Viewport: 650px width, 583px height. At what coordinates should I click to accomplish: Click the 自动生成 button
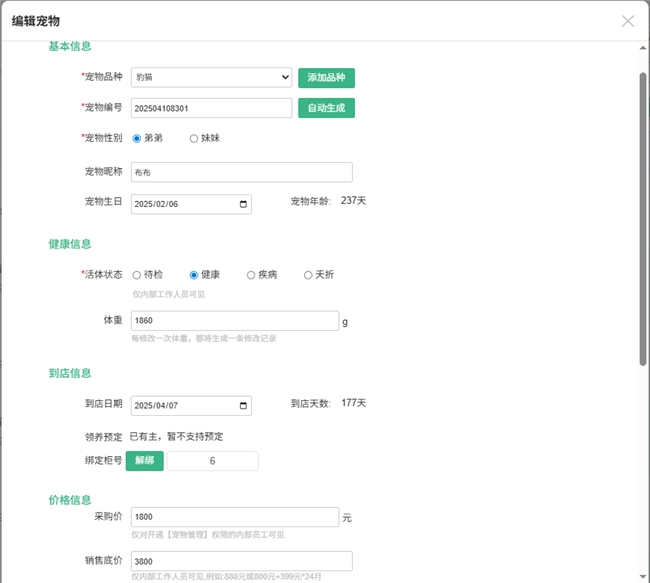point(326,108)
